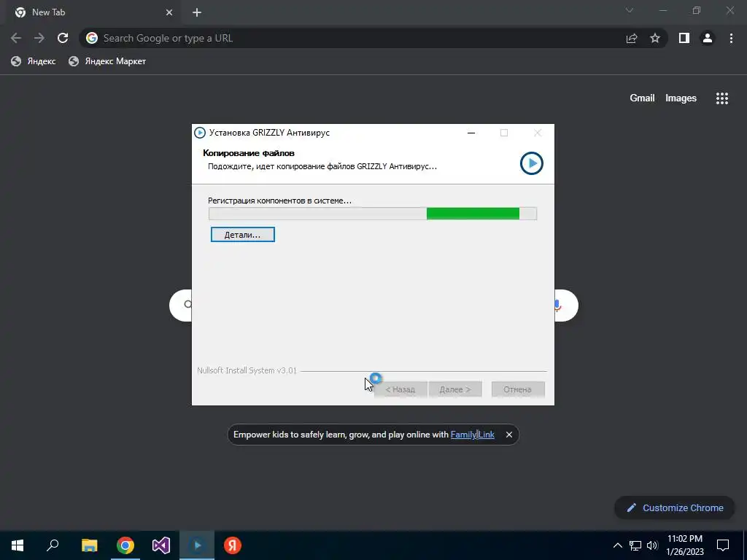The width and height of the screenshot is (747, 560).
Task: Click the installer title bar icon
Action: 200,133
